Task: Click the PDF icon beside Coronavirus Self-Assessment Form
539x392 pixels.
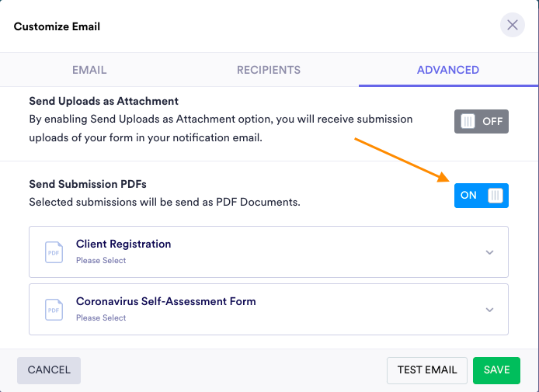Action: [x=54, y=309]
